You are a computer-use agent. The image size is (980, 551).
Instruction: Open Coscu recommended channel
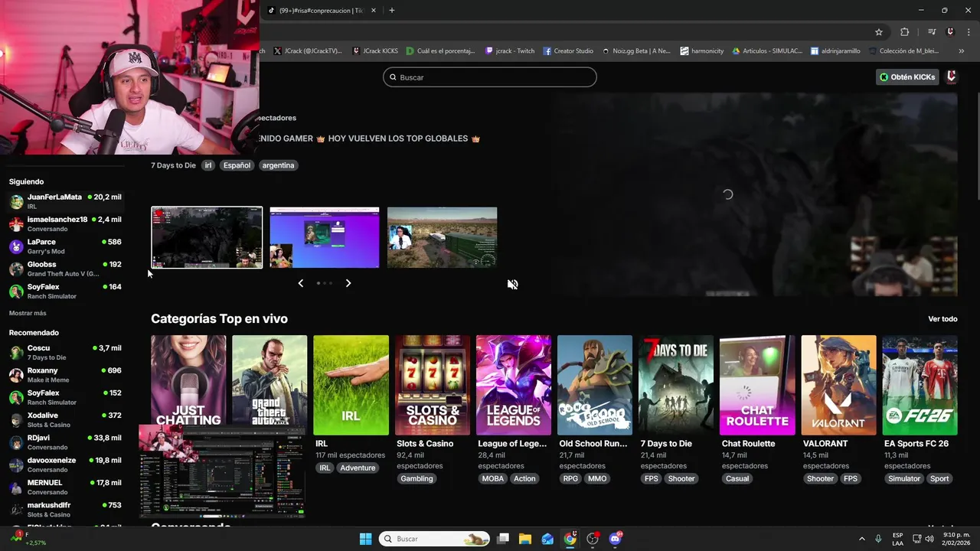tap(65, 352)
